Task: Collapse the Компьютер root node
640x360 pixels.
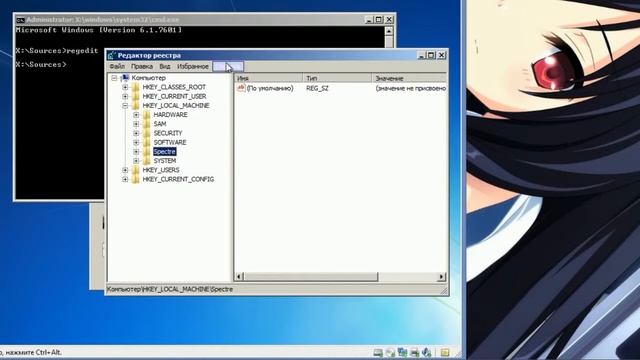Action: (114, 78)
